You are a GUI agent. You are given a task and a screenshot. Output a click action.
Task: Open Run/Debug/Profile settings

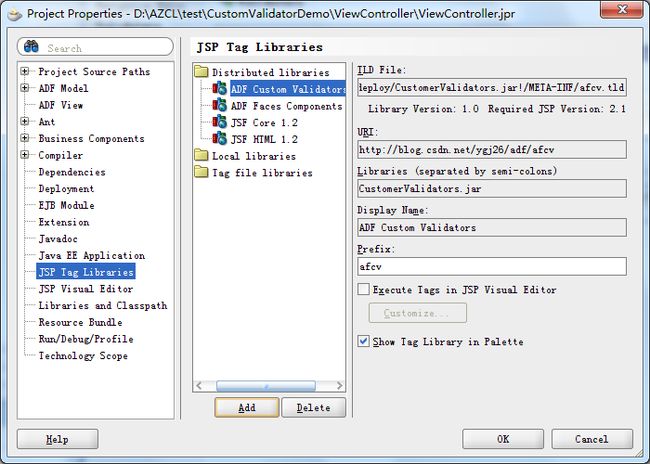click(x=86, y=339)
